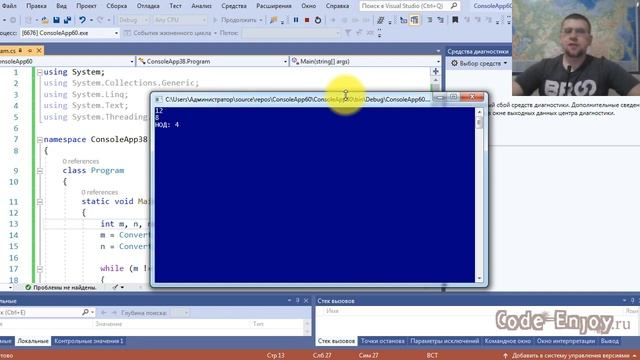Click the up arrow icon before Добавить в систему управления версиями
Viewport: 640px width, 360px height.
505,356
